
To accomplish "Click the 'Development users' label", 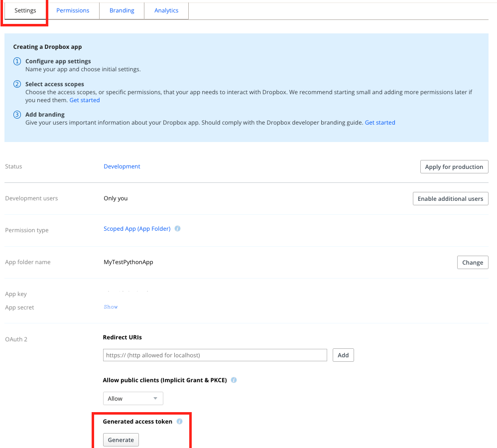I will tap(32, 198).
